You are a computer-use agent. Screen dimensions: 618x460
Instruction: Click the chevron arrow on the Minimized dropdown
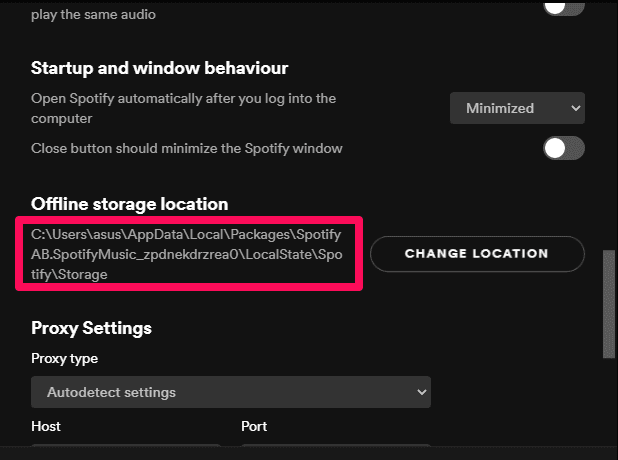pos(574,108)
